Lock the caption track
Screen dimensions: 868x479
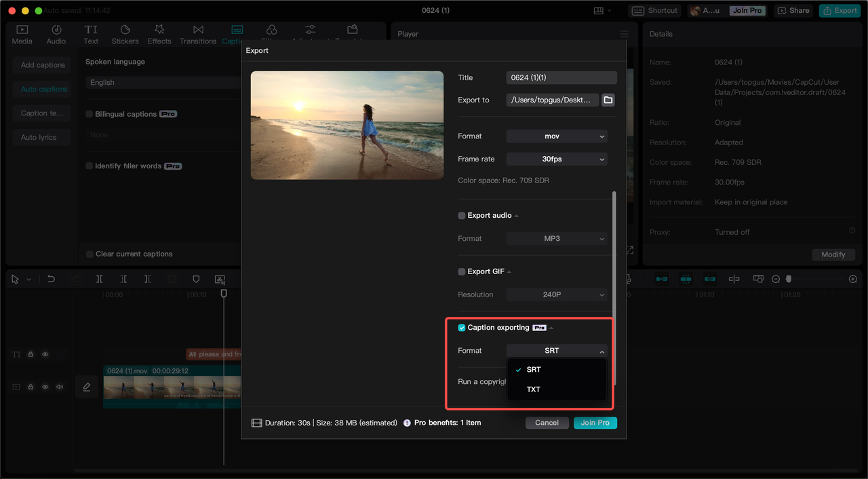click(x=31, y=354)
